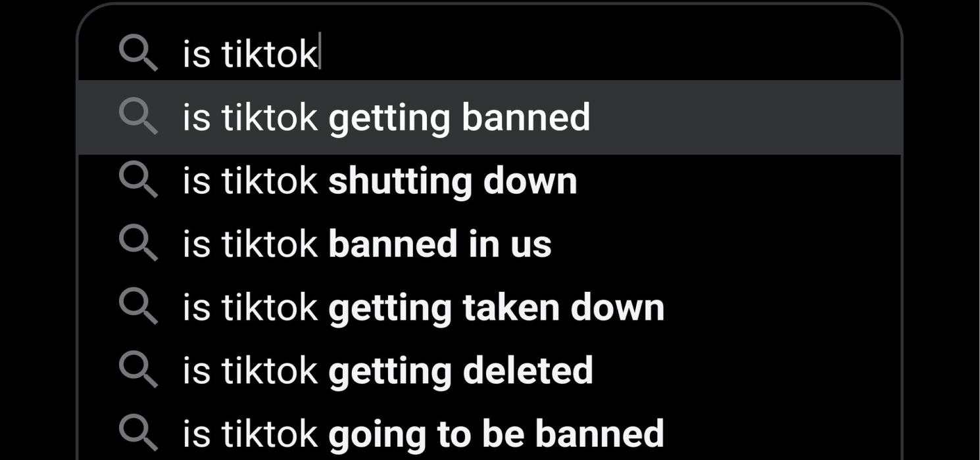Focus the search field containing 'is tiktok'
This screenshot has width=980, height=460.
[526, 53]
